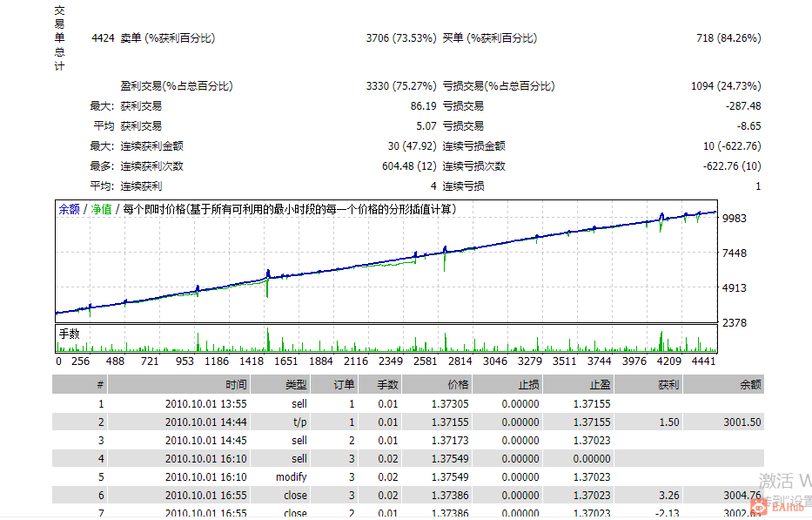Click value -622.76 (10)
The width and height of the screenshot is (812, 520).
732,166
